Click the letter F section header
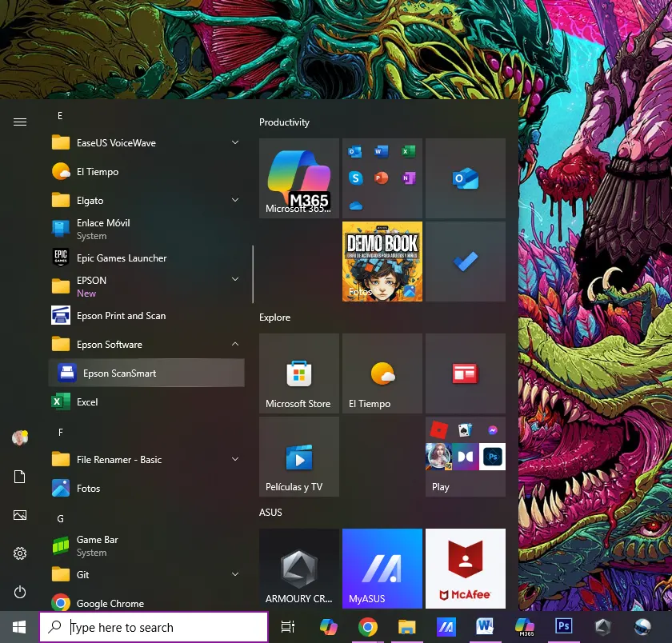This screenshot has width=672, height=643. click(x=61, y=432)
